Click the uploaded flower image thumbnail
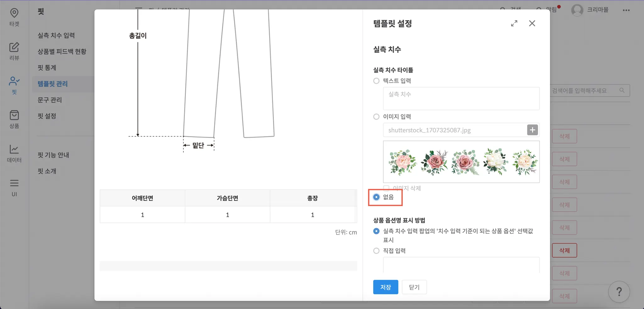The height and width of the screenshot is (309, 644). tap(461, 162)
